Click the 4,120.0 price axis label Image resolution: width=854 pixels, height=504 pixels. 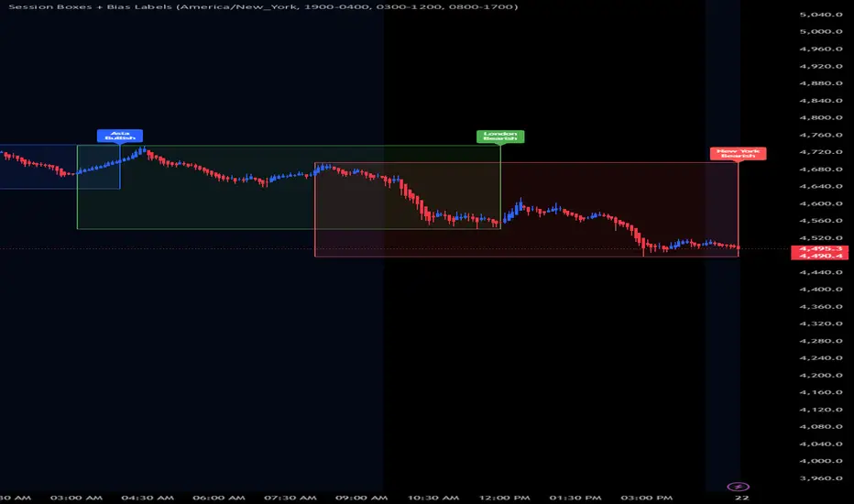[x=821, y=410]
